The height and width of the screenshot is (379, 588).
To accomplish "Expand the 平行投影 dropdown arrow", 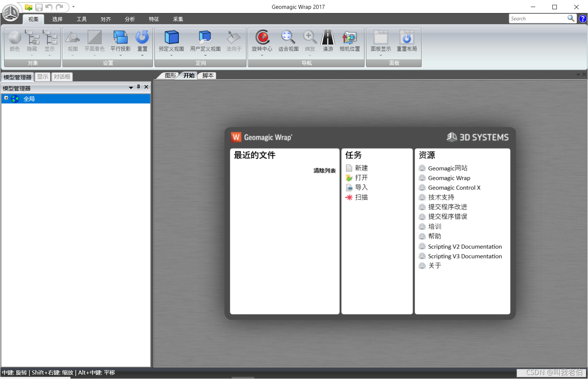I will [x=121, y=55].
